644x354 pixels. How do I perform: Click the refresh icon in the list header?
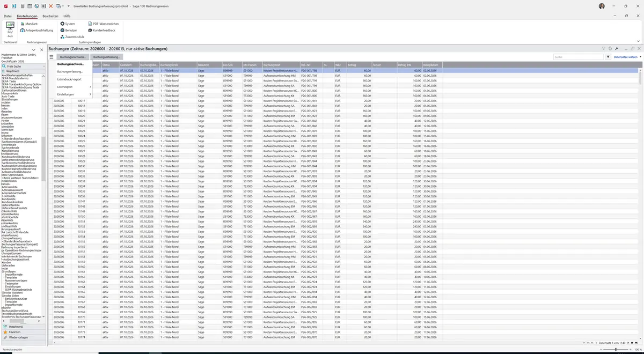(610, 48)
